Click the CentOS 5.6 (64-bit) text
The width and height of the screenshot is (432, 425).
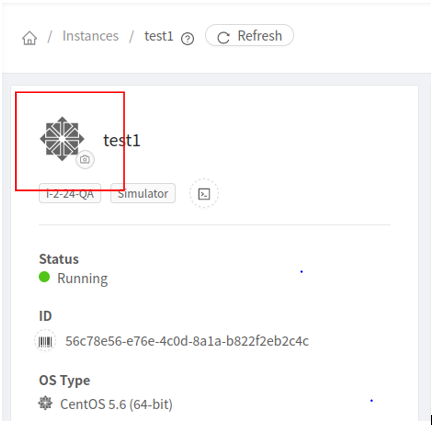[116, 404]
